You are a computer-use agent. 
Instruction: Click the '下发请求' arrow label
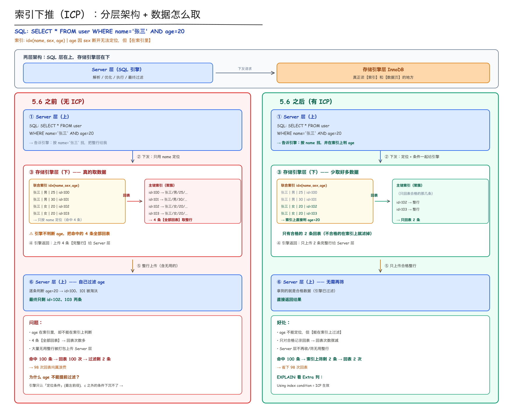coord(245,69)
